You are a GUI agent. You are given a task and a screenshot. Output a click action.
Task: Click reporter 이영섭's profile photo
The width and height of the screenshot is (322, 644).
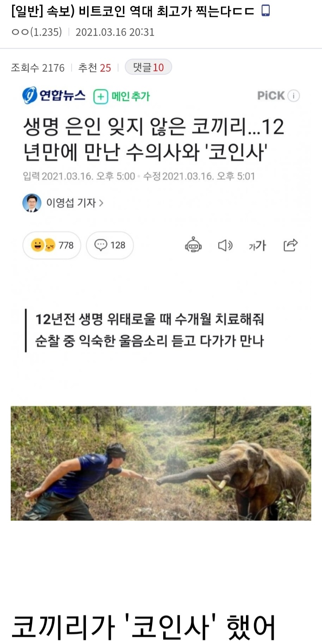click(32, 203)
